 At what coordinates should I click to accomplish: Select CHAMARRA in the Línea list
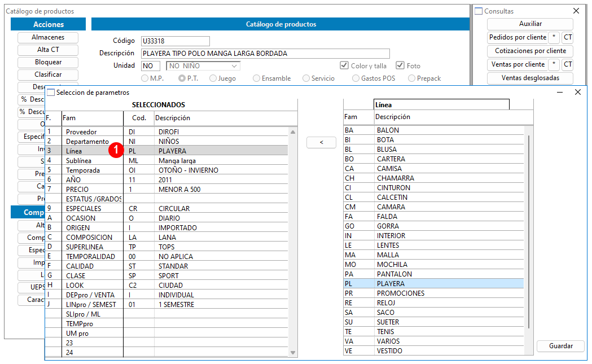coord(433,178)
